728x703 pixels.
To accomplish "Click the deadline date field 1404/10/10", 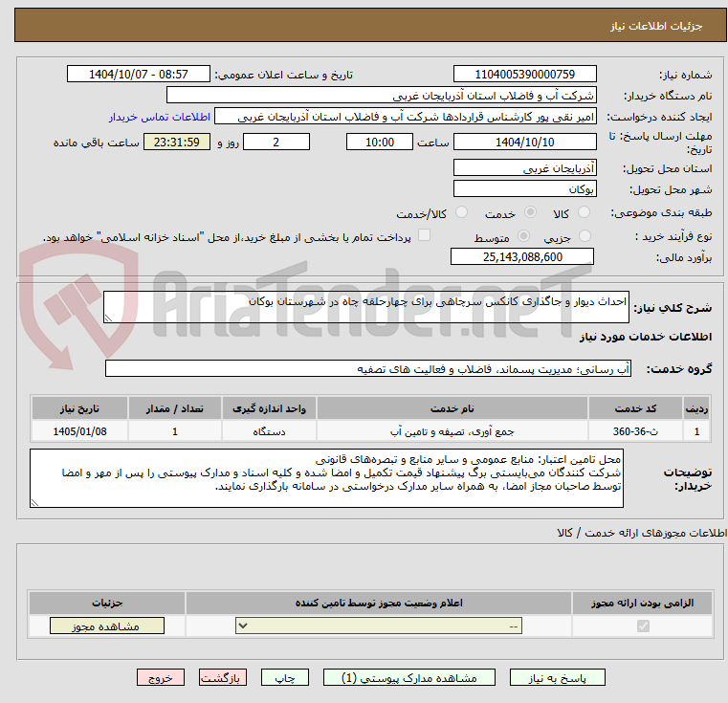I will 524,142.
